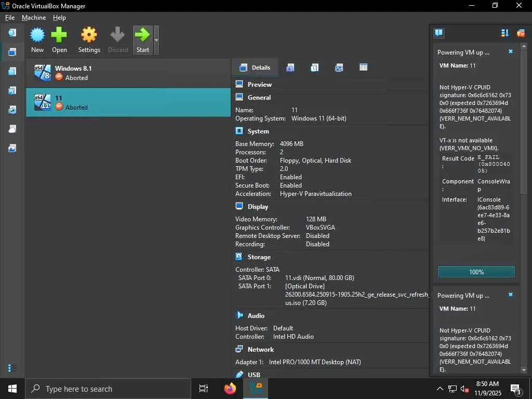Dismiss the first Powering VM up notification

coord(511,51)
